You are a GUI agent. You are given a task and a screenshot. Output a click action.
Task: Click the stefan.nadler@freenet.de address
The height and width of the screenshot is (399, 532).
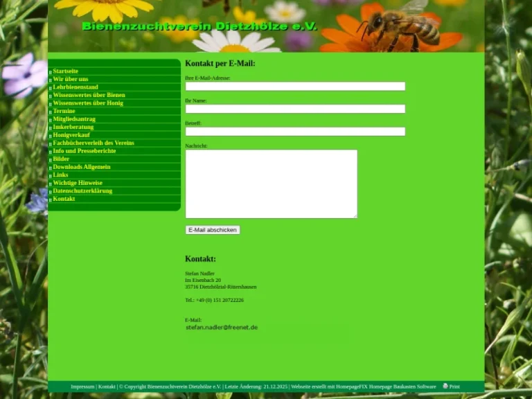(x=222, y=328)
